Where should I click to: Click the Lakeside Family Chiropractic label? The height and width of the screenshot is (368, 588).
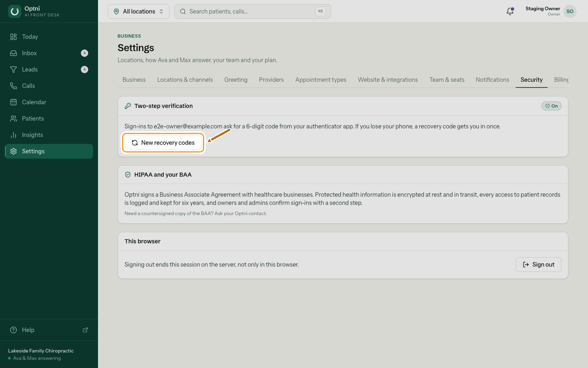[41, 351]
